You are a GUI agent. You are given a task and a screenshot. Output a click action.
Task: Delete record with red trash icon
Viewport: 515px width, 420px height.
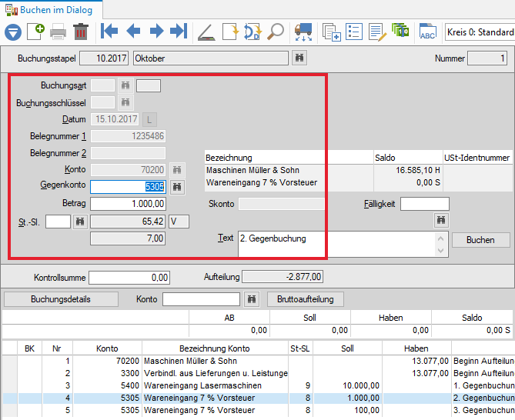coord(81,32)
